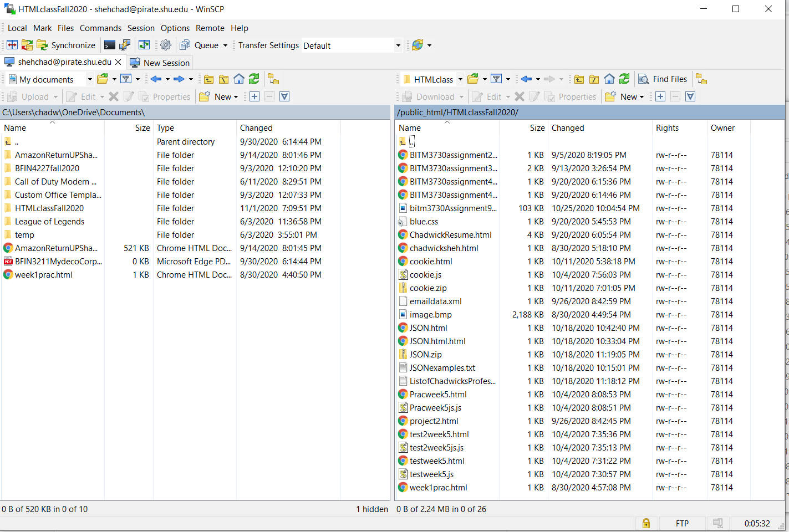This screenshot has width=789, height=532.
Task: Expand the My documents drive dropdown
Action: (90, 79)
